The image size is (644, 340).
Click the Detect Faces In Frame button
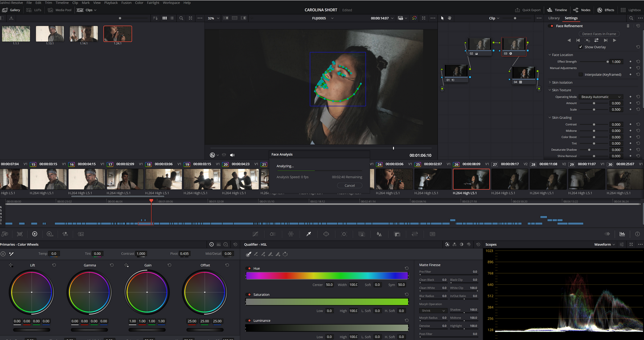[599, 34]
